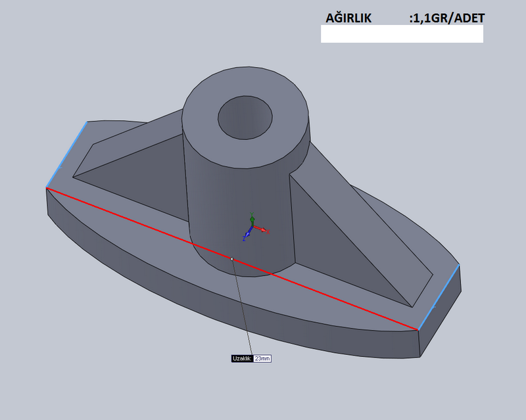Screen dimensions: 526x420
Task: Click the white blank box under AĞIRLIK
Action: 402,34
